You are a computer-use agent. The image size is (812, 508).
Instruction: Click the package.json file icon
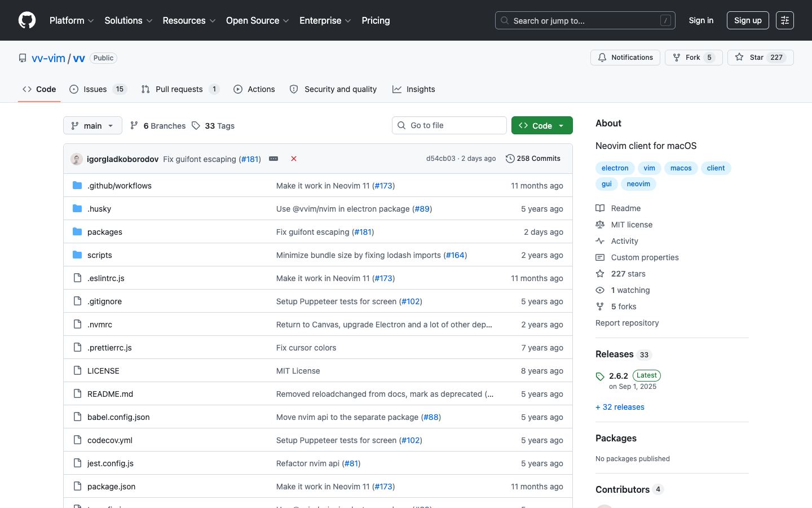coord(77,487)
